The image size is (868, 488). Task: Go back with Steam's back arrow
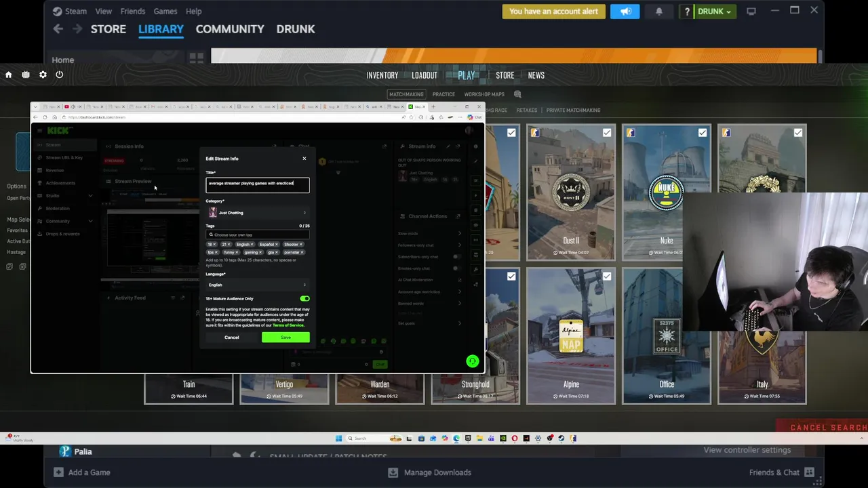tap(58, 28)
